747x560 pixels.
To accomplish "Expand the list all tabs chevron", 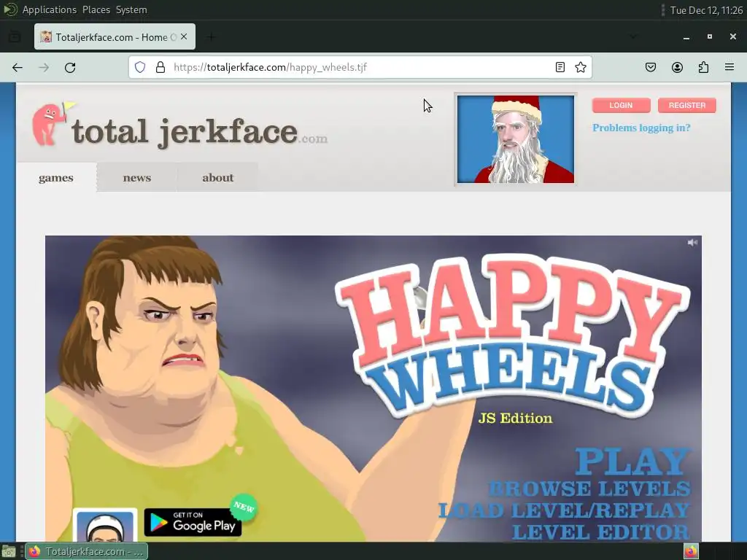I will (633, 36).
